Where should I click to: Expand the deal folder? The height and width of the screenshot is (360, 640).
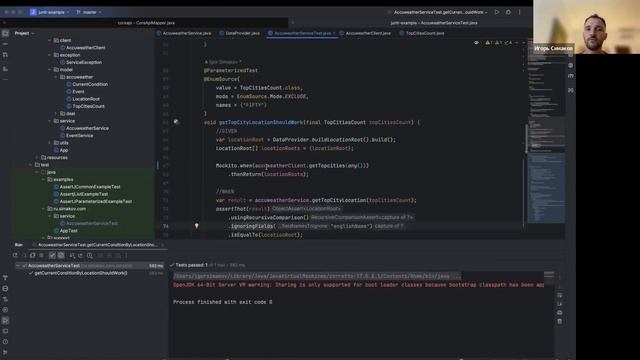click(56, 113)
